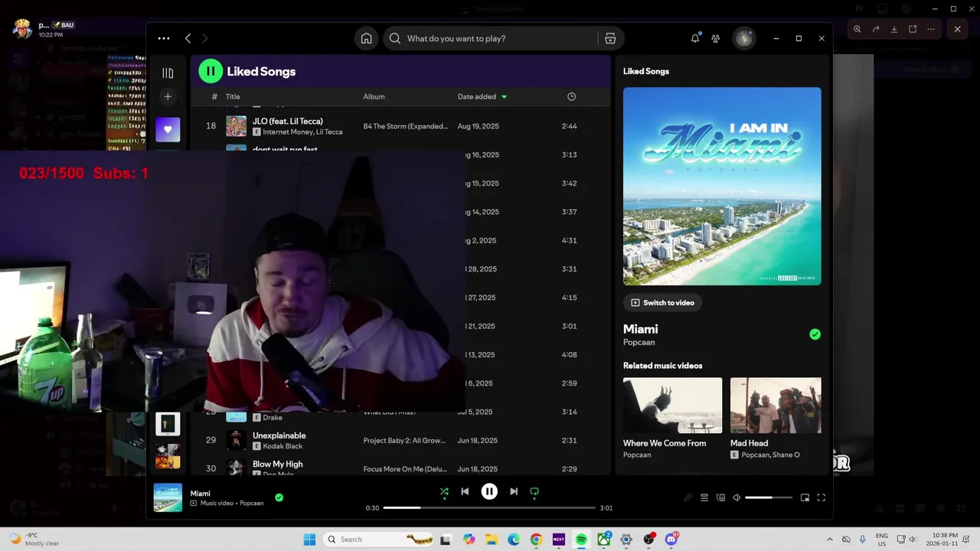The height and width of the screenshot is (551, 980).
Task: Open Popcaan artist under Miami title
Action: tap(639, 342)
